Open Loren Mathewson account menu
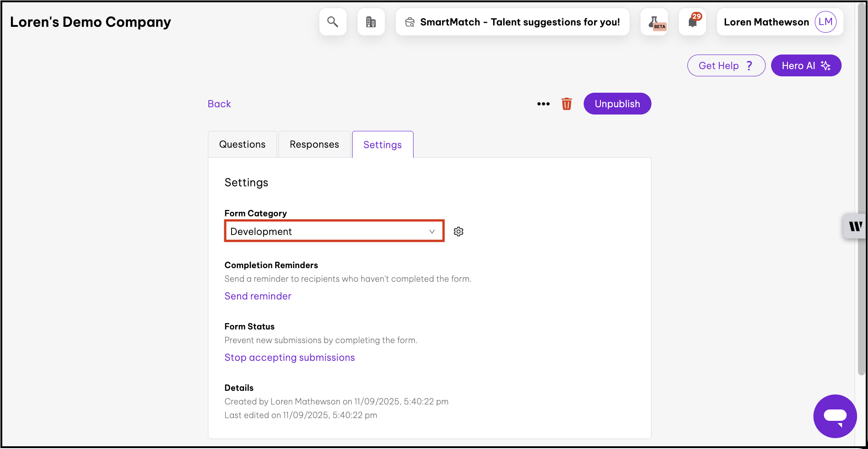This screenshot has height=449, width=868. coord(766,22)
